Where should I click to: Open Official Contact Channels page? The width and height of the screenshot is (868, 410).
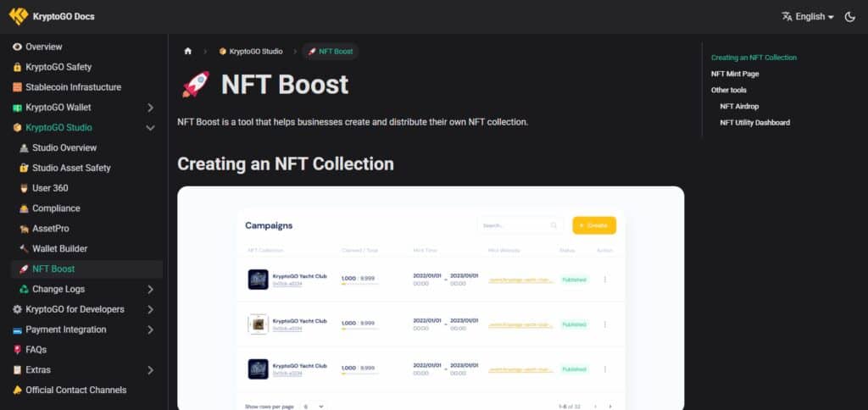(x=75, y=390)
